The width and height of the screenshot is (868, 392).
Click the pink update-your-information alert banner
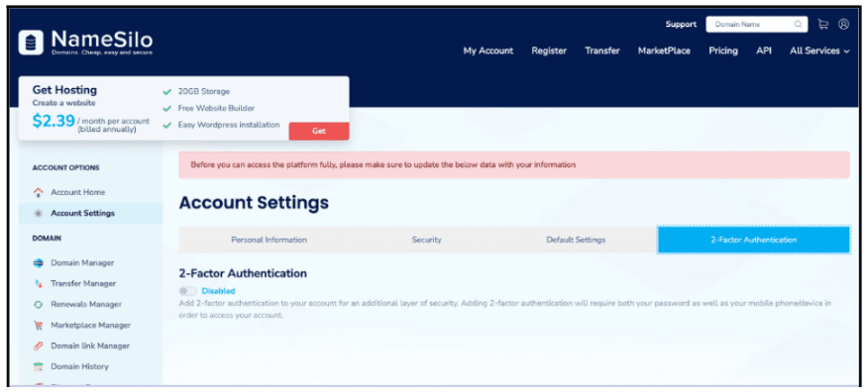point(513,164)
